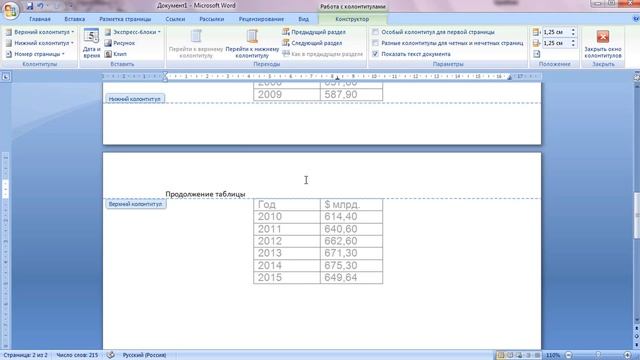Click zoom slider handle

coord(598,355)
